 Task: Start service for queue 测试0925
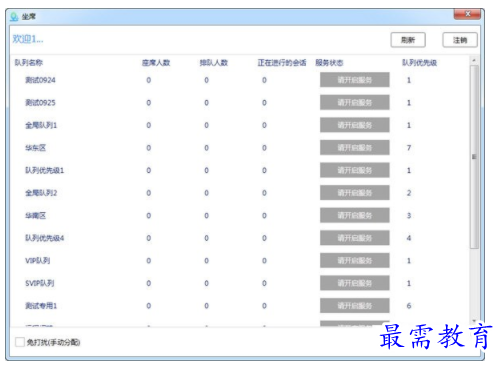[355, 102]
